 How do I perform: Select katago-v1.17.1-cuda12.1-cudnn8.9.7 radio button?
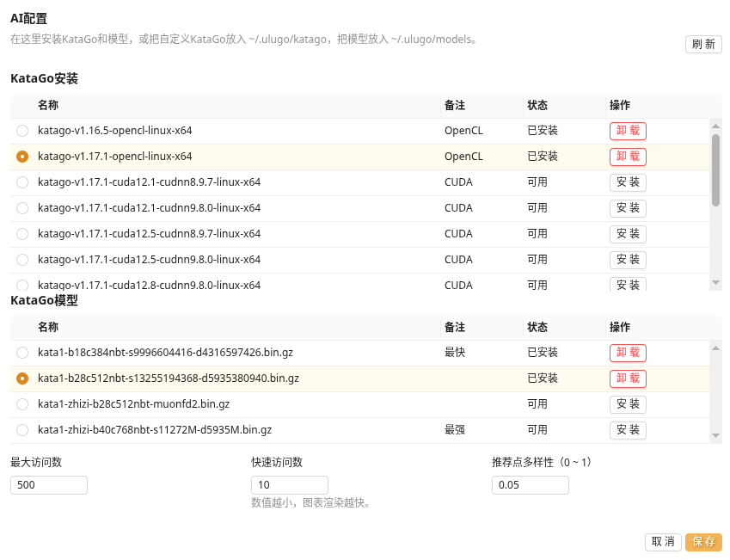[x=21, y=182]
